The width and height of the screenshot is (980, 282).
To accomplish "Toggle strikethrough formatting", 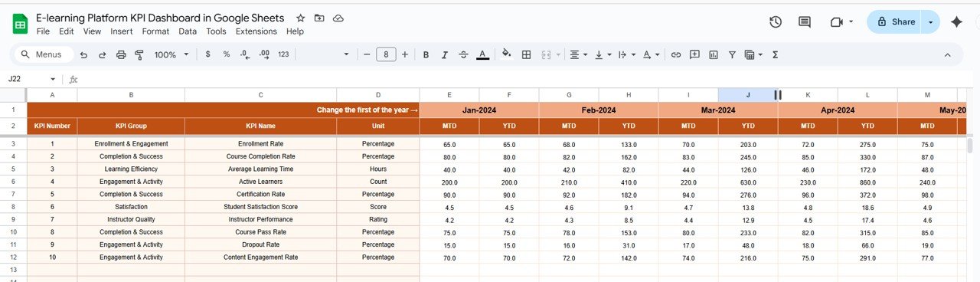I will (463, 54).
